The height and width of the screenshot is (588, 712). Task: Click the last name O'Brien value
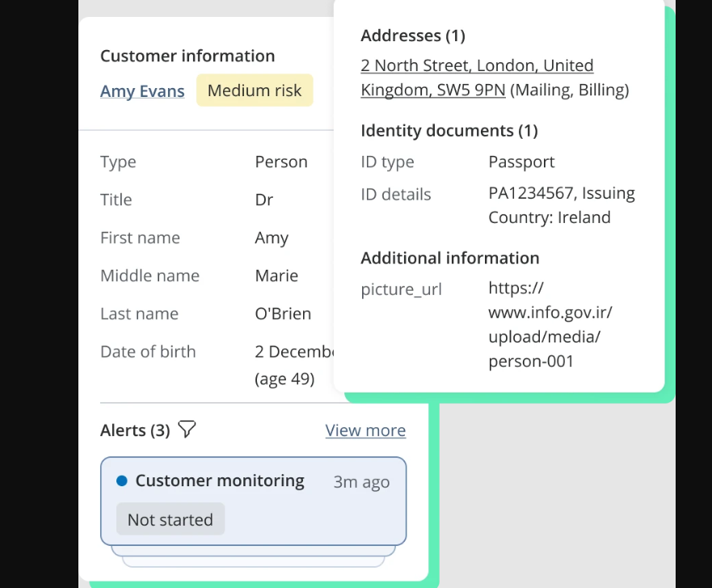click(x=283, y=313)
